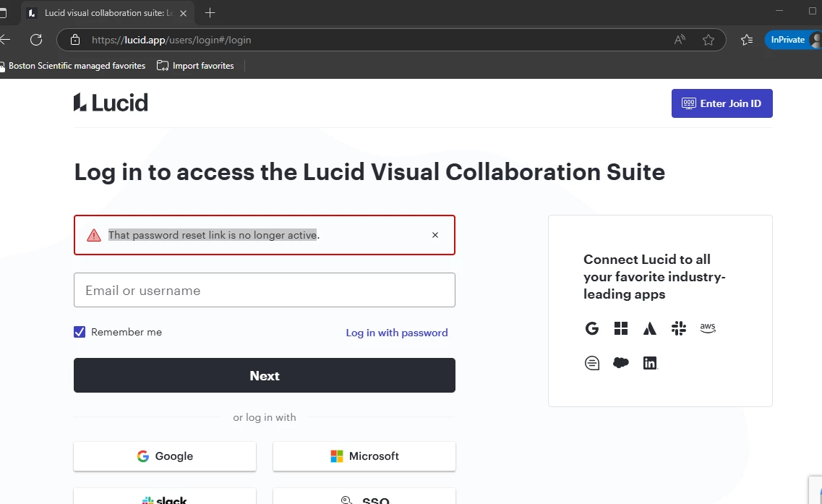The width and height of the screenshot is (822, 504).
Task: Click Import favorites in bookmarks bar
Action: (x=195, y=66)
